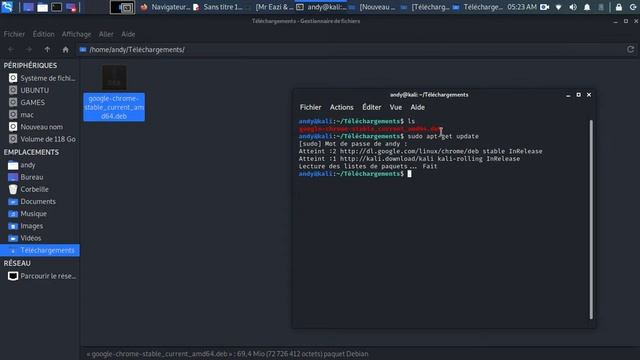Click the screen recorder camera tray icon
The image size is (640, 360).
coord(544,7)
